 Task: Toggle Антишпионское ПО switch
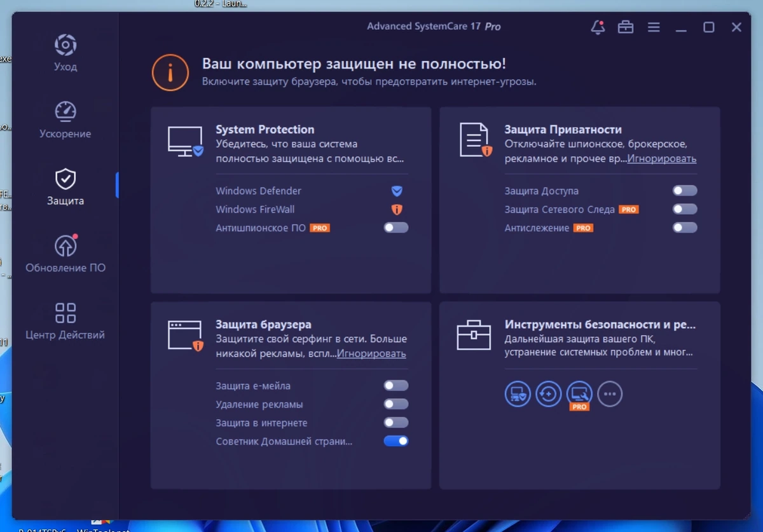click(396, 228)
